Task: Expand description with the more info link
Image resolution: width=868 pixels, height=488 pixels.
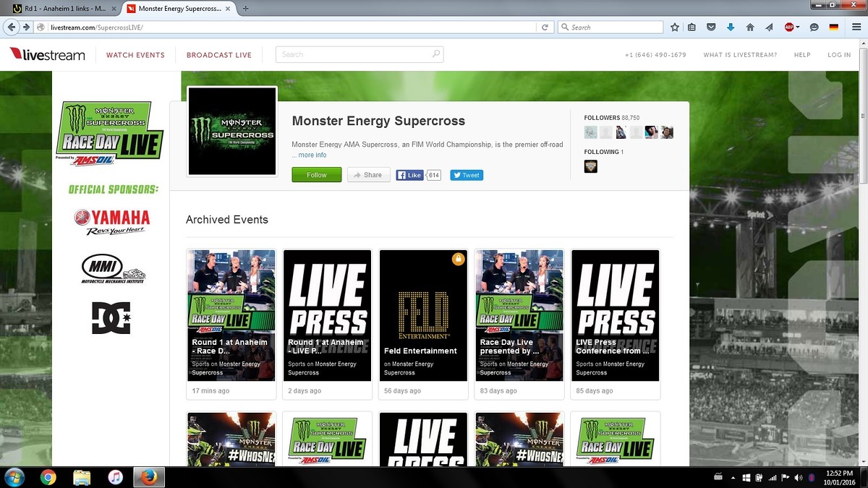Action: pyautogui.click(x=312, y=155)
